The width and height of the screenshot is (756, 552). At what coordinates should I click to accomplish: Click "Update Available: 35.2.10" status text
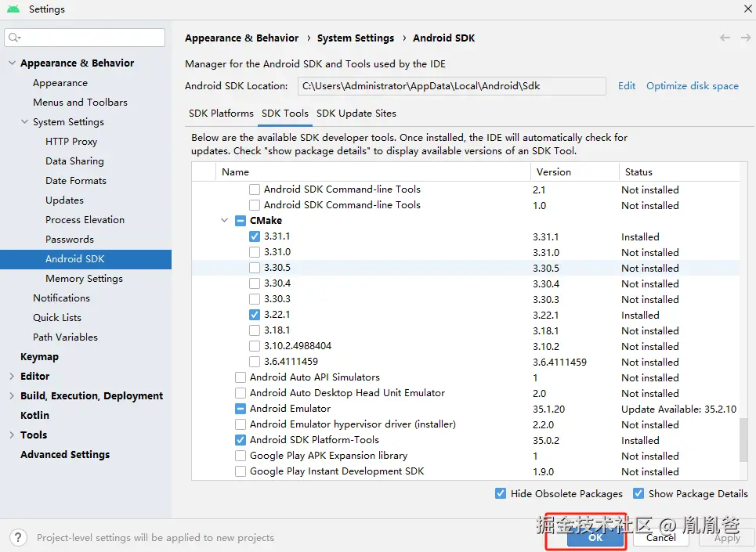click(679, 409)
